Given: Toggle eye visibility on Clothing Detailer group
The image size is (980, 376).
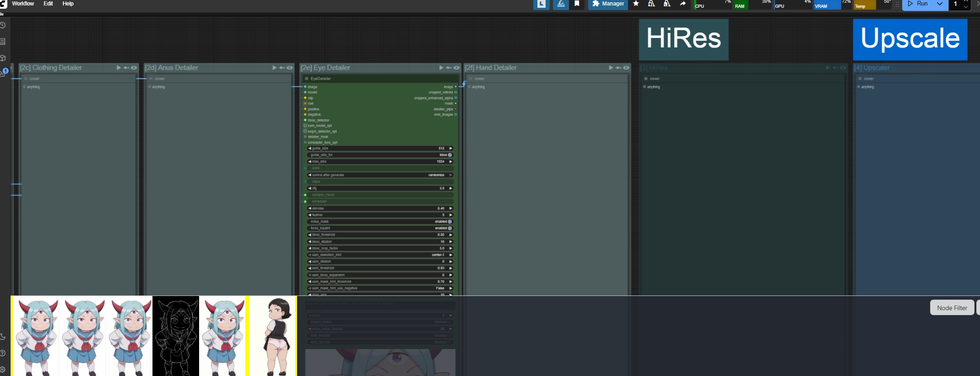Looking at the screenshot, I should (134, 68).
